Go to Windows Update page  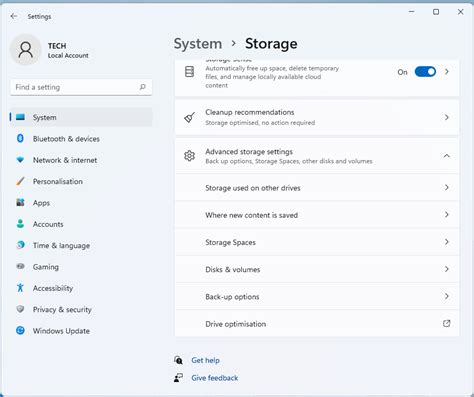81,331
